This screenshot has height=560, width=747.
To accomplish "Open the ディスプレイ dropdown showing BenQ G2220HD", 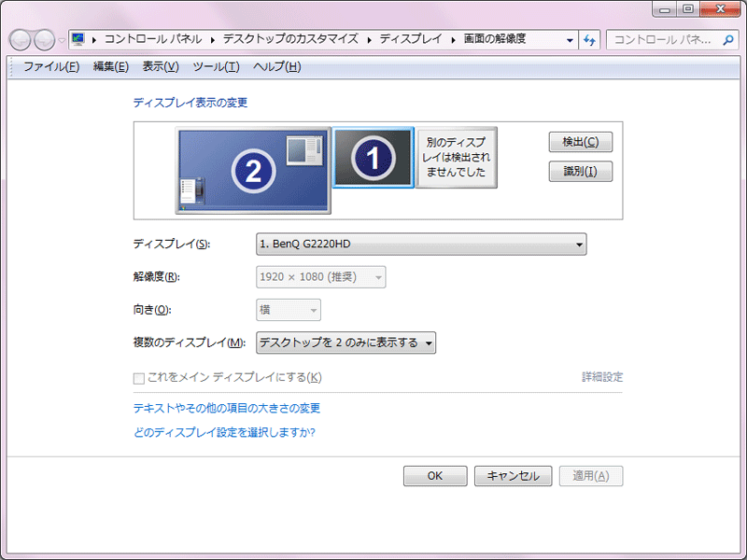I will click(x=420, y=245).
